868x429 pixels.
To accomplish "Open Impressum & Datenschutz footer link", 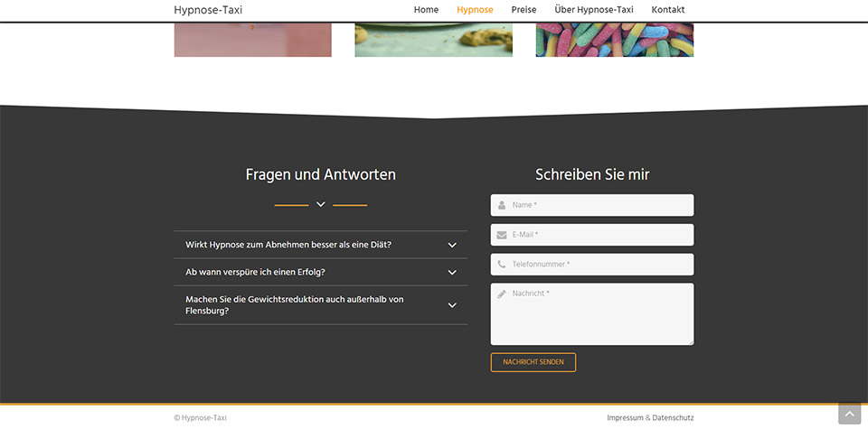I will (x=650, y=418).
